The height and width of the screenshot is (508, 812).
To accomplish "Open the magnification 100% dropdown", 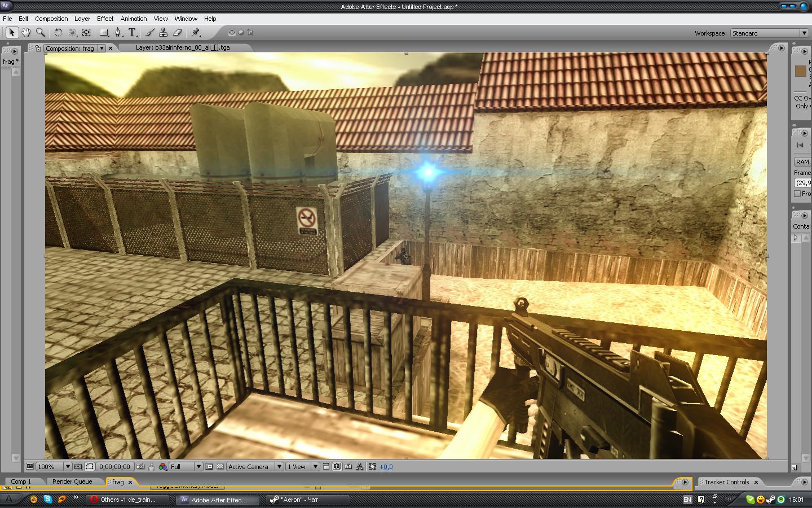I will 54,467.
